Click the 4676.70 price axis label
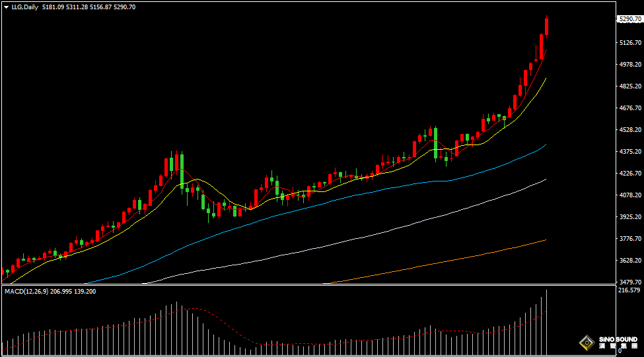644x357 pixels. coord(628,108)
